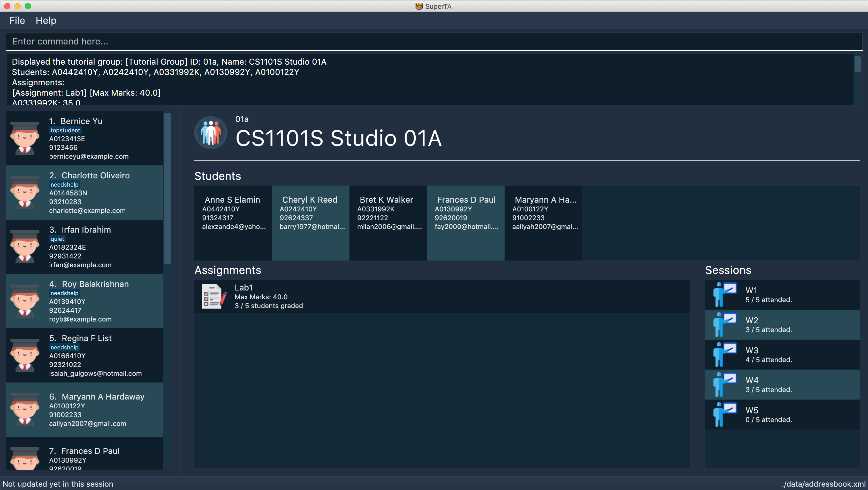Click the W3 session presenter icon
This screenshot has width=868, height=490.
coord(725,355)
